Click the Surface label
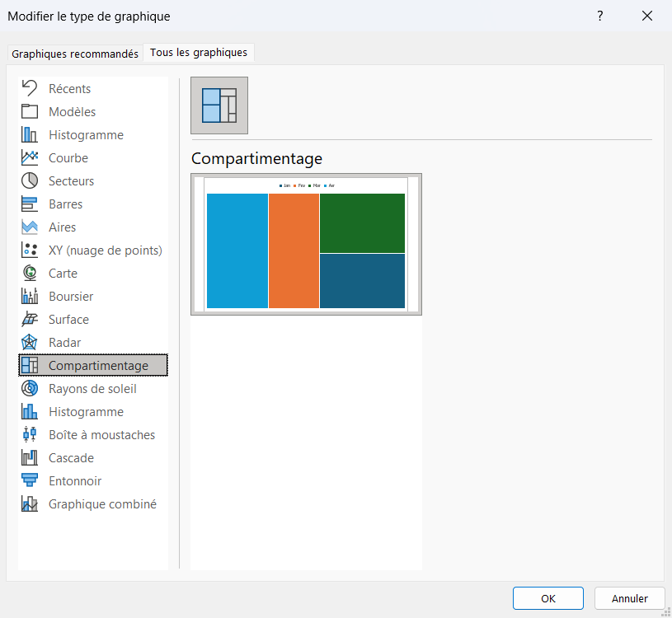 click(x=69, y=320)
